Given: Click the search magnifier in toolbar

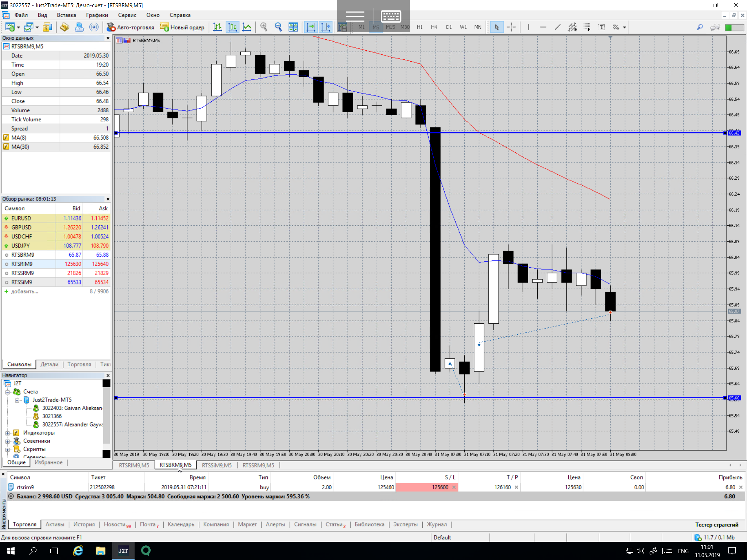Looking at the screenshot, I should [x=700, y=27].
